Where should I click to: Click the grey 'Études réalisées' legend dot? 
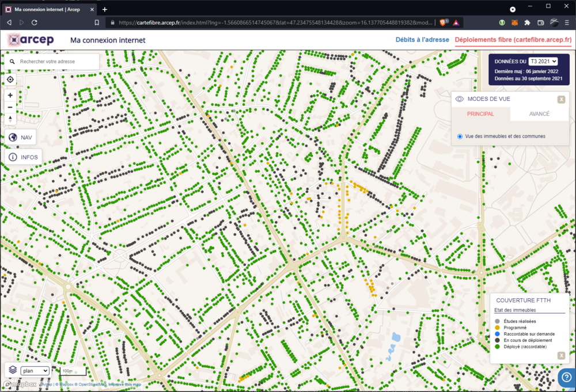click(x=498, y=322)
